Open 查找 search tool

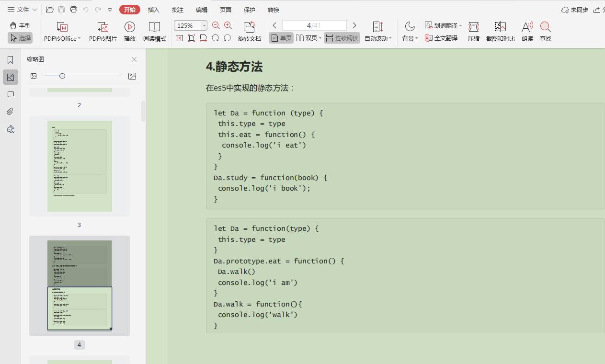tap(546, 32)
